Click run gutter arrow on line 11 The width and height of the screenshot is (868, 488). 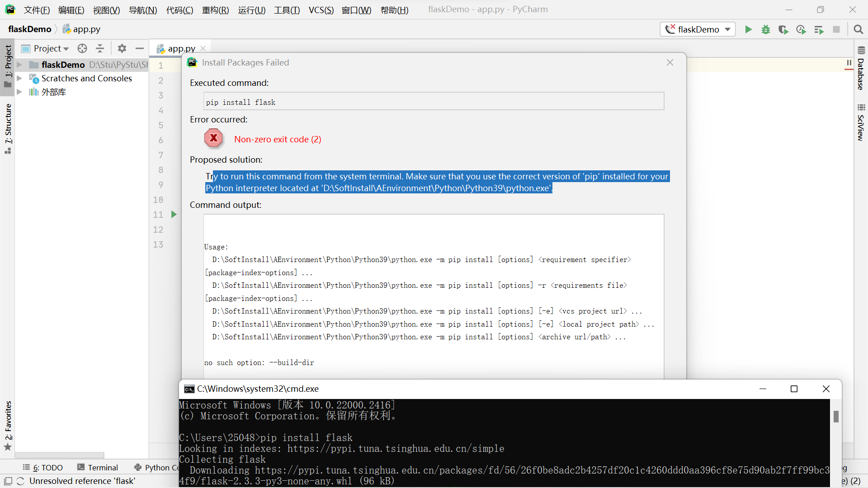coord(174,214)
